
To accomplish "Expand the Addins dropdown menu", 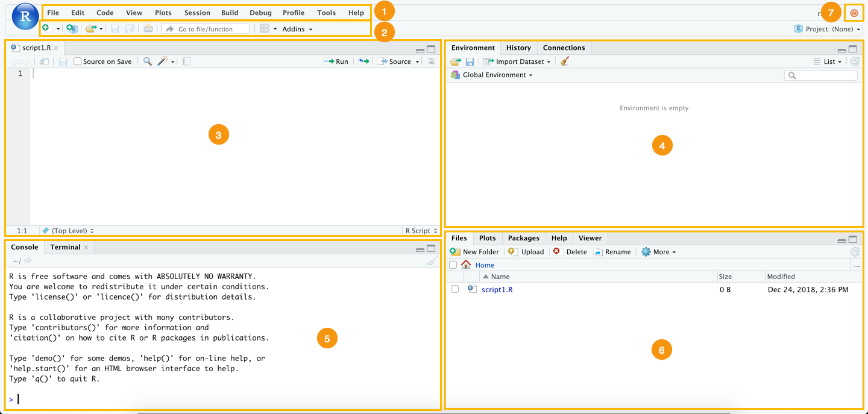I will point(297,28).
